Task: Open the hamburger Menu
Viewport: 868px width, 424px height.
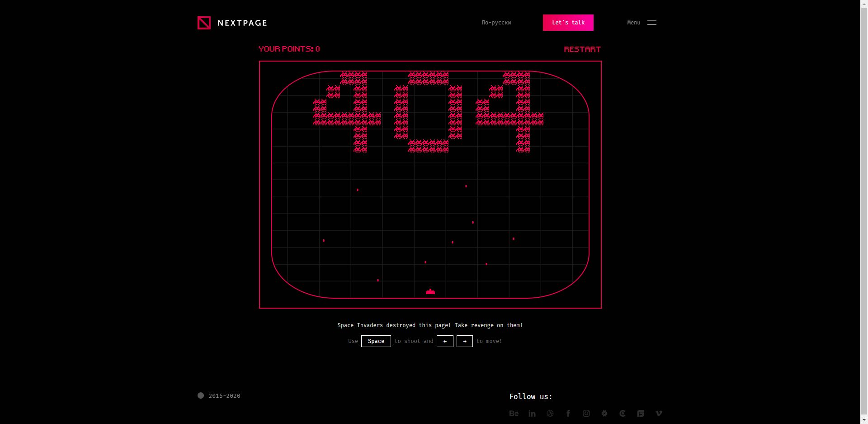Action: point(651,23)
